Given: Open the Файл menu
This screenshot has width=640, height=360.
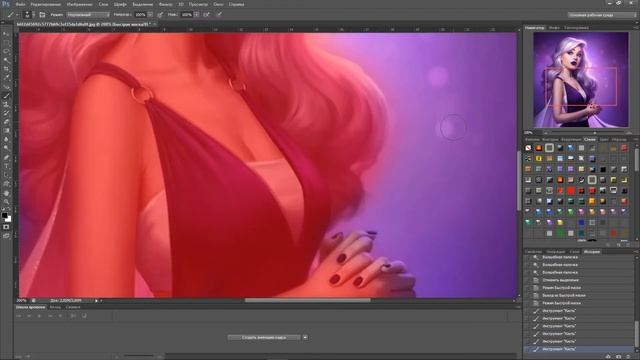Looking at the screenshot, I should pos(20,4).
